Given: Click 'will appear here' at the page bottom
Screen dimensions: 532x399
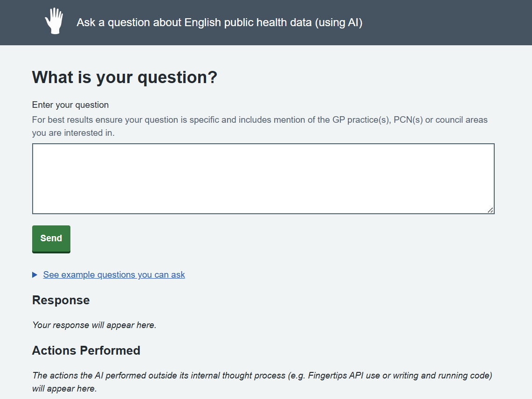Looking at the screenshot, I should tap(64, 388).
